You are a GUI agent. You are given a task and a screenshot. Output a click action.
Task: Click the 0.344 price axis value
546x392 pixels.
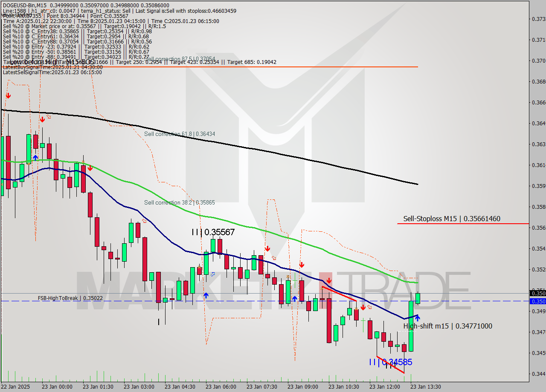[538, 374]
